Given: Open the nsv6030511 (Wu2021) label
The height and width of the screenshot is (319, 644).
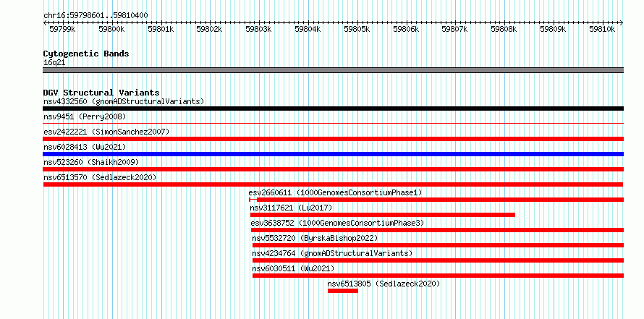Looking at the screenshot, I should pyautogui.click(x=293, y=268).
